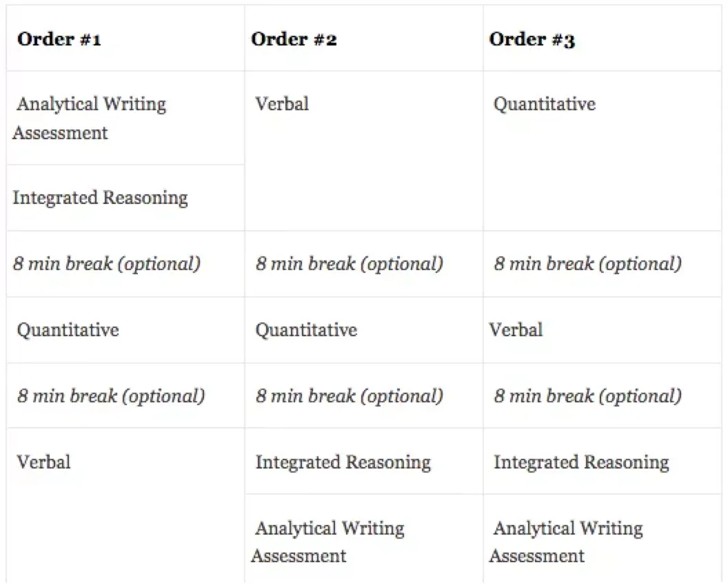Click break cell after Quantitative in Order #3
The image size is (728, 587).
[x=587, y=264]
